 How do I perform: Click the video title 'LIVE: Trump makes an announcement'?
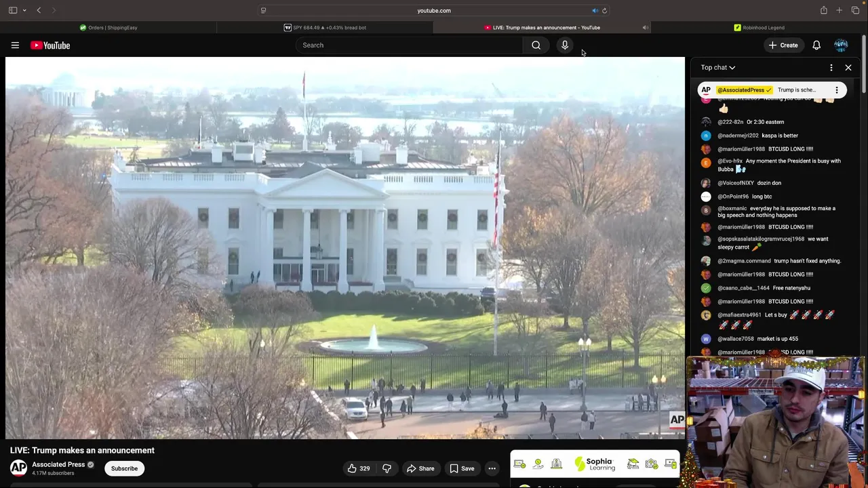[x=82, y=450]
